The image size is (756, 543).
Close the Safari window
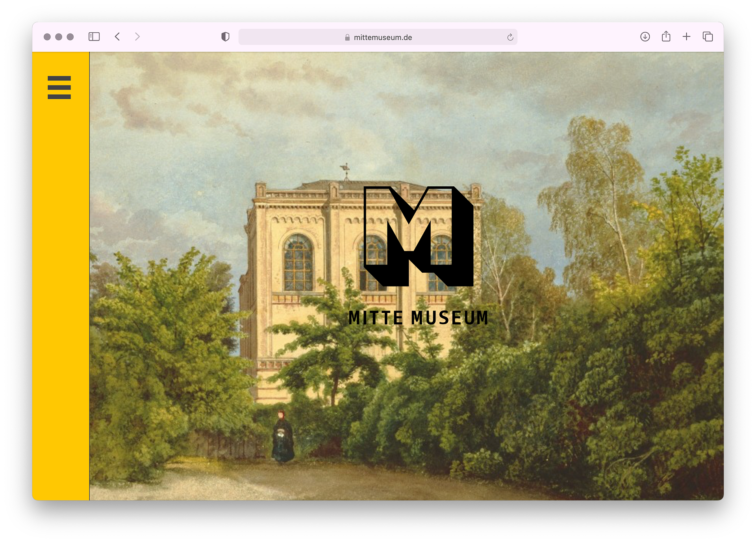pos(47,37)
